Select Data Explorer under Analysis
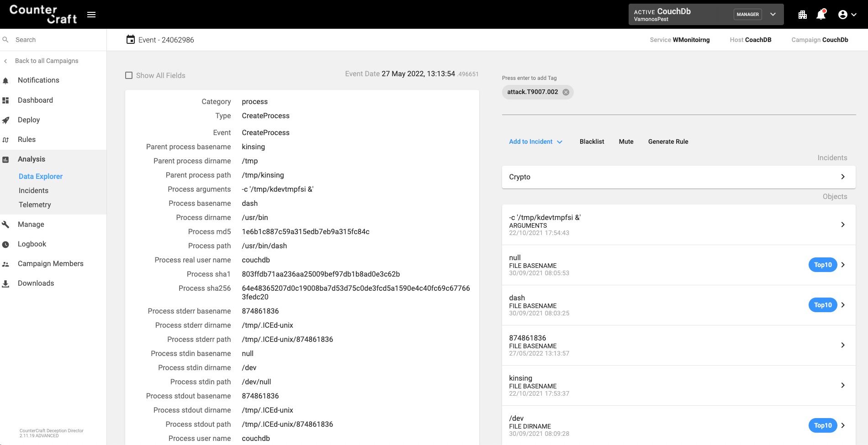 click(x=41, y=176)
